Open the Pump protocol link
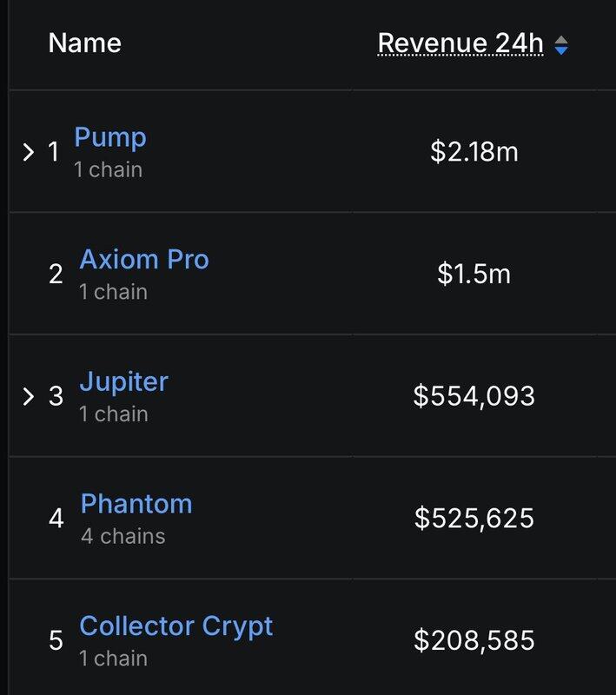Image resolution: width=616 pixels, height=695 pixels. click(109, 138)
